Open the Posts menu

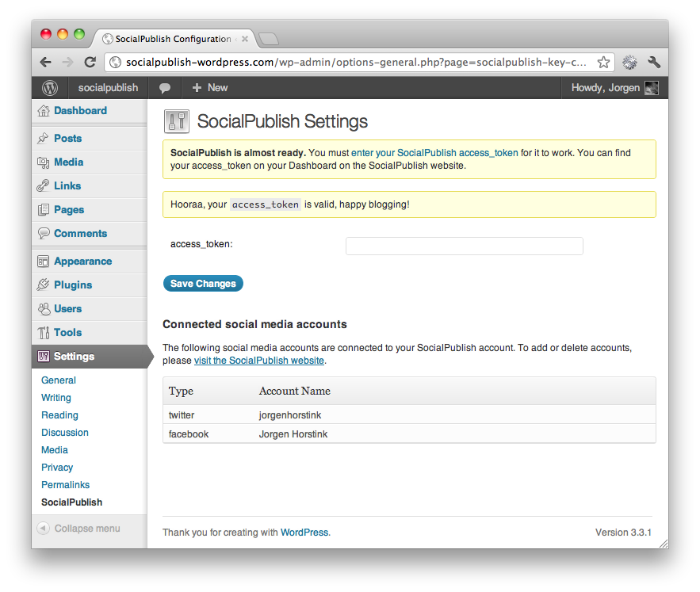click(68, 139)
